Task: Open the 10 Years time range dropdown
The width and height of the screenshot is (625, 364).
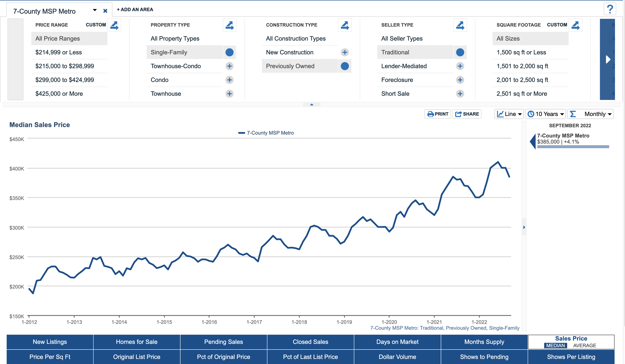Action: [546, 114]
